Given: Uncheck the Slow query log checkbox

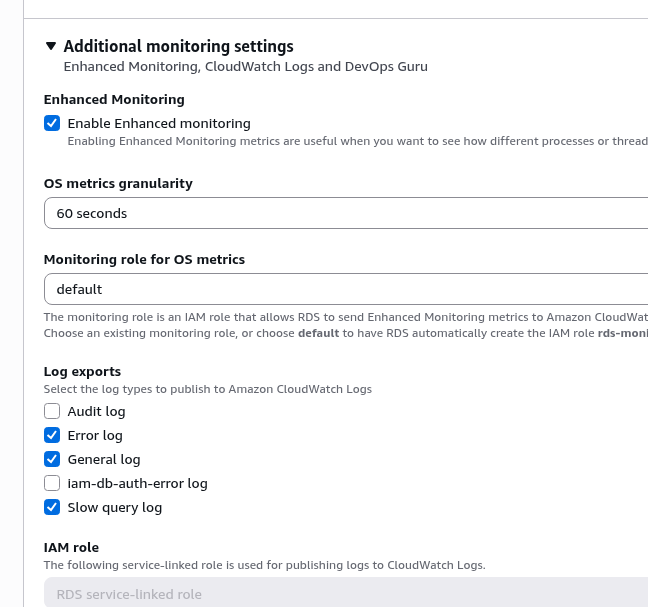Looking at the screenshot, I should (x=52, y=507).
